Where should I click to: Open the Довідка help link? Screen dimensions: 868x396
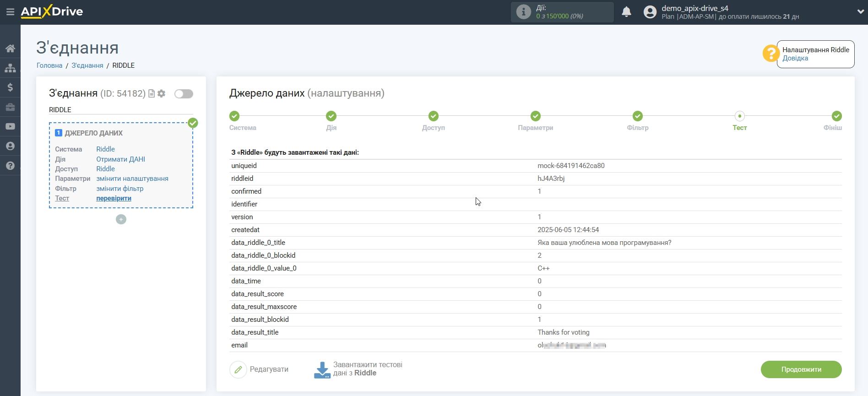795,58
